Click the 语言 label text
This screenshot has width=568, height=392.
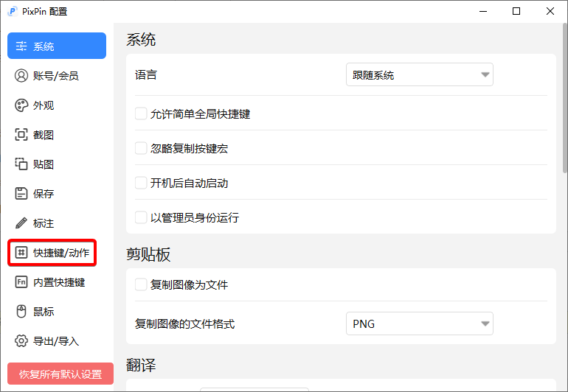point(146,75)
